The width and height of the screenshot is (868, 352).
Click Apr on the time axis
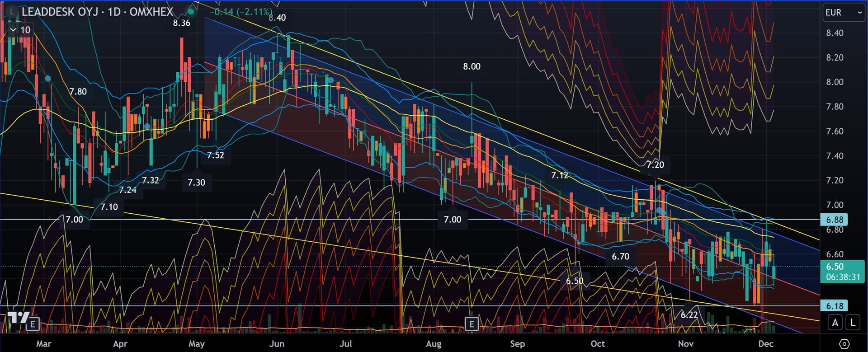point(120,344)
